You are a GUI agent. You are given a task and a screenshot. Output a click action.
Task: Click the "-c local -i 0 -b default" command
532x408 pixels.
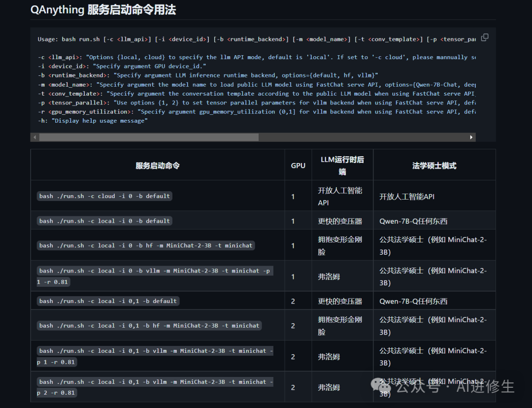coord(104,221)
